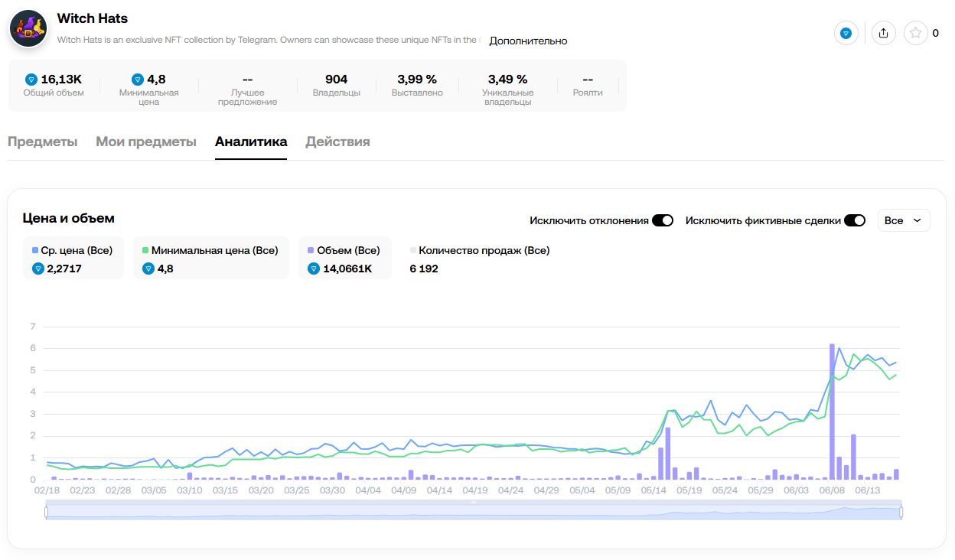Click TON icon beside average price 2,2717
Image resolution: width=955 pixels, height=560 pixels.
[37, 269]
